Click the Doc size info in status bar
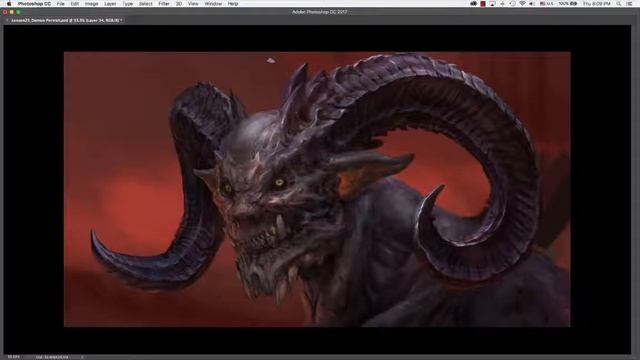Screen dimensions: 640x360 (x=52, y=357)
